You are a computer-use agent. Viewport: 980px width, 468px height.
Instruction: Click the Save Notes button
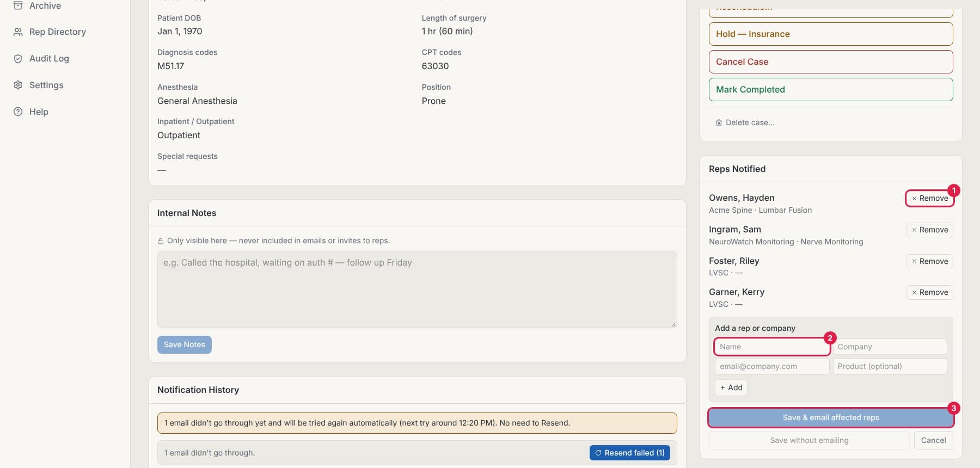click(x=185, y=344)
